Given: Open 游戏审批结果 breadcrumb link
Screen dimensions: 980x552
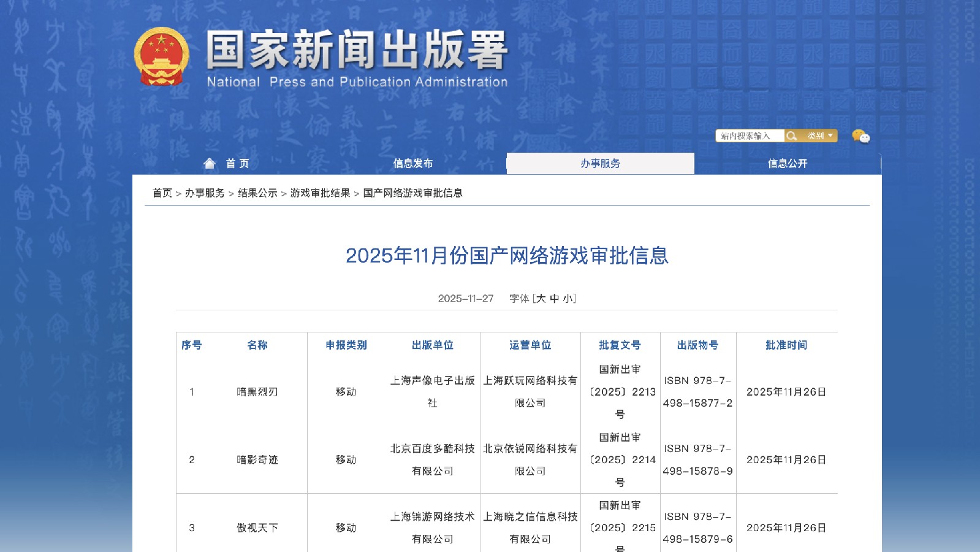Looking at the screenshot, I should (x=320, y=193).
